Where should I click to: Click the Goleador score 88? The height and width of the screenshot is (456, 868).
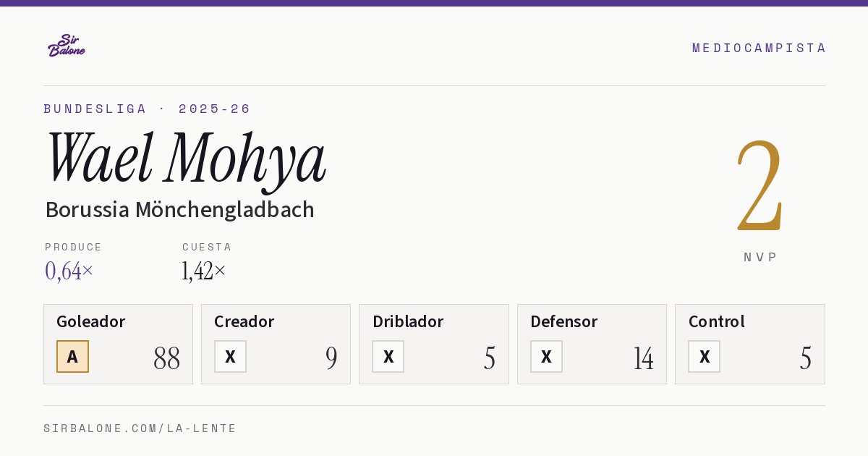[166, 358]
